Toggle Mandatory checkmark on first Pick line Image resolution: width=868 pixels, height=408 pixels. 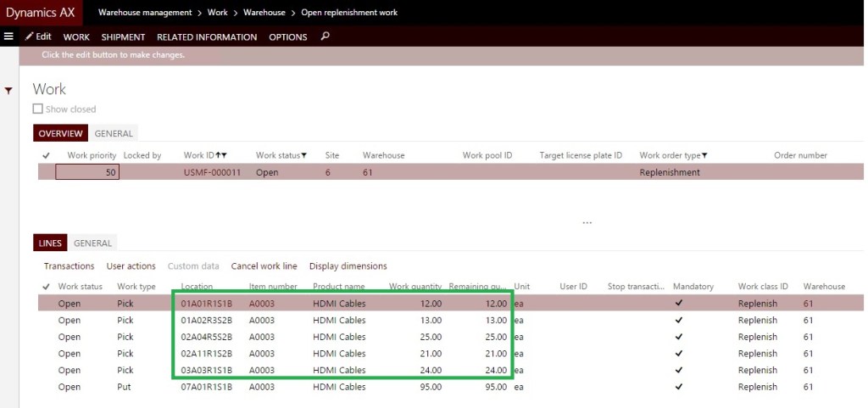(x=679, y=304)
